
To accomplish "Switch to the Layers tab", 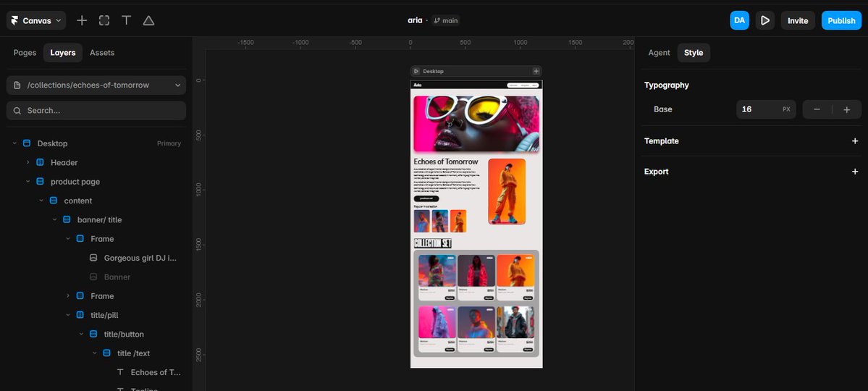I will pyautogui.click(x=62, y=53).
